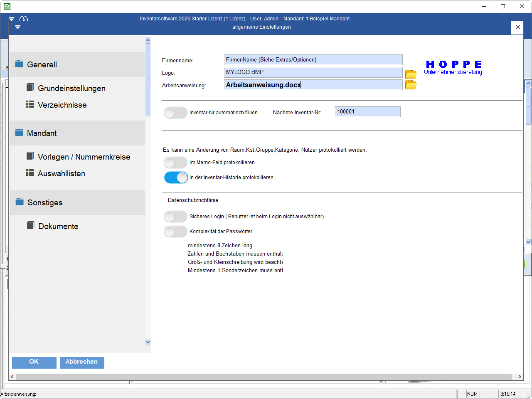Open the dialog's top-left dropdown arrow menu

click(17, 27)
